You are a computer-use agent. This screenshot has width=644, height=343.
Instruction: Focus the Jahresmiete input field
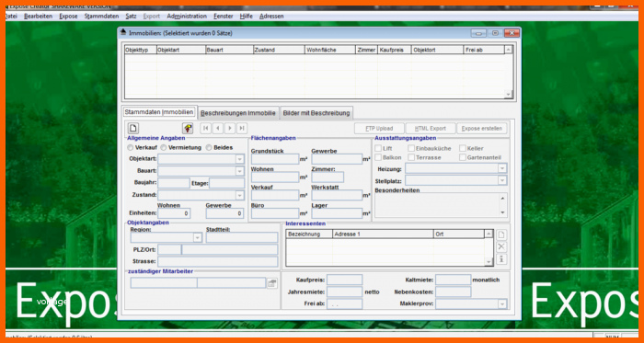coord(345,292)
